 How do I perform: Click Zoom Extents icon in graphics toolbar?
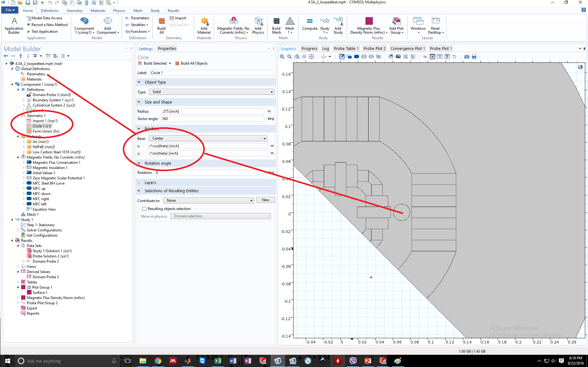311,57
